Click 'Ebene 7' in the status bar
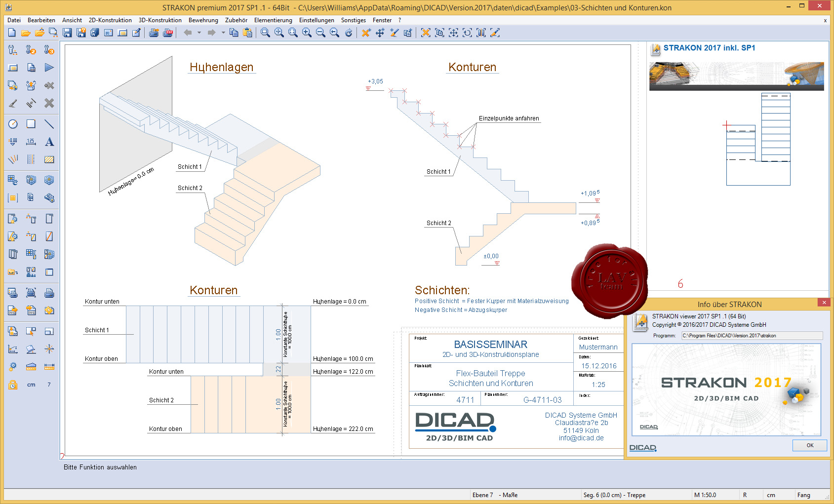The width and height of the screenshot is (834, 504). tap(482, 495)
